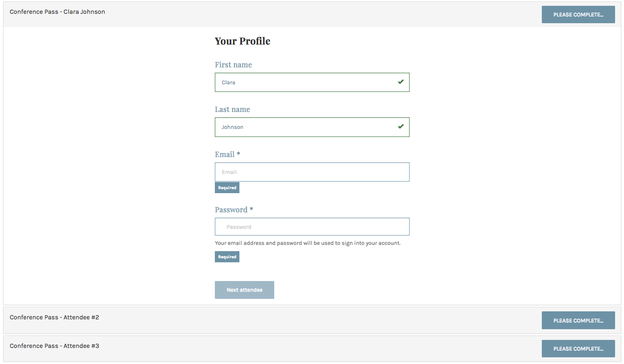Click the Conference Pass - Clara Johnson title

click(57, 12)
